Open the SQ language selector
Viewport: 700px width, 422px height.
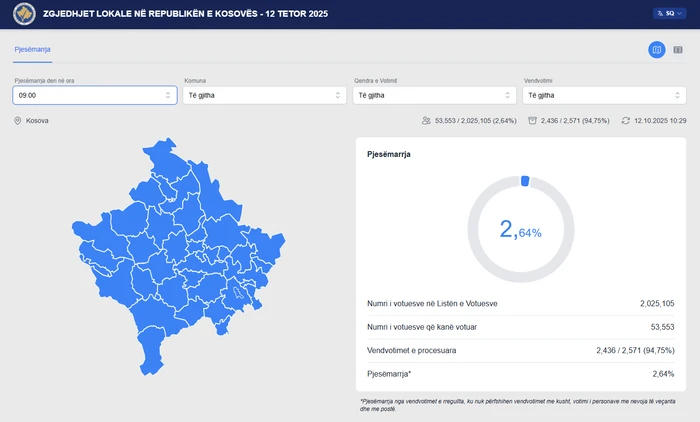coord(669,14)
